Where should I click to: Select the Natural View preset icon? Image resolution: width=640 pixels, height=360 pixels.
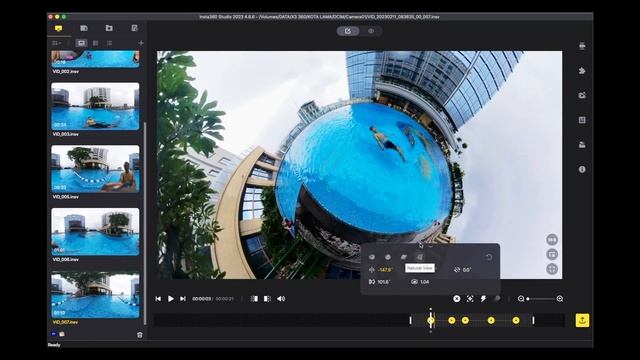coord(420,257)
